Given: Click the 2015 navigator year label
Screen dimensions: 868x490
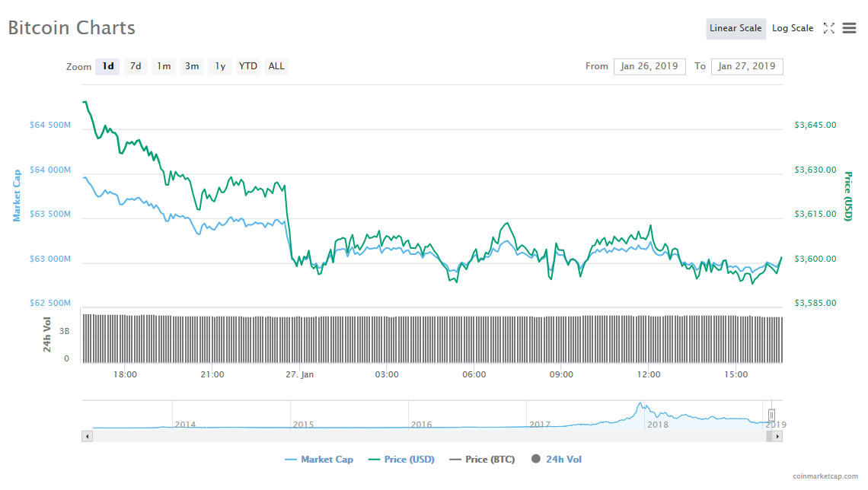Looking at the screenshot, I should tap(303, 425).
